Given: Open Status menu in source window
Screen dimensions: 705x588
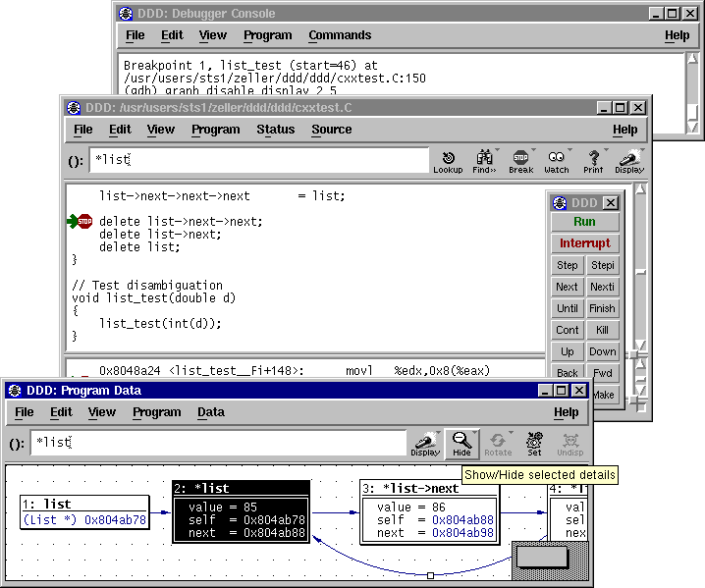Looking at the screenshot, I should (276, 130).
